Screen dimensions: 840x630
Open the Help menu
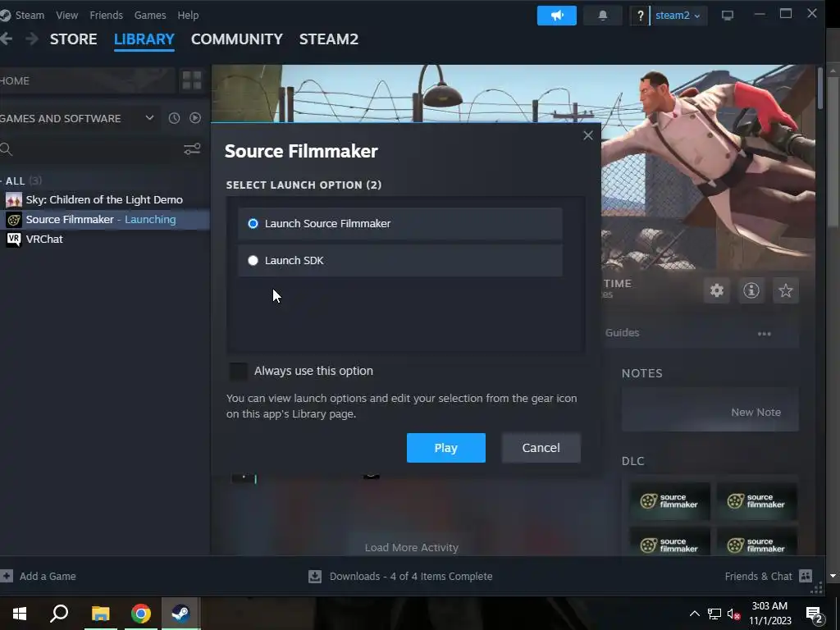pos(188,15)
